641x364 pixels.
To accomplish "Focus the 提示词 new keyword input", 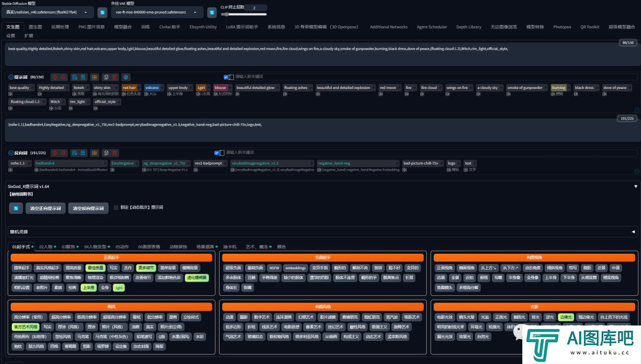I will click(x=436, y=77).
